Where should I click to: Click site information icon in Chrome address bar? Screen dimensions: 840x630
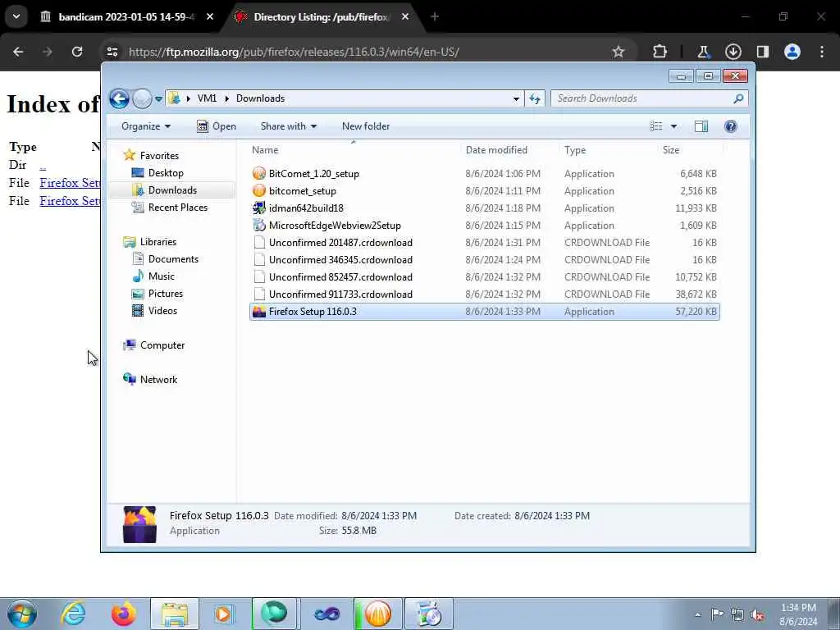tap(112, 52)
